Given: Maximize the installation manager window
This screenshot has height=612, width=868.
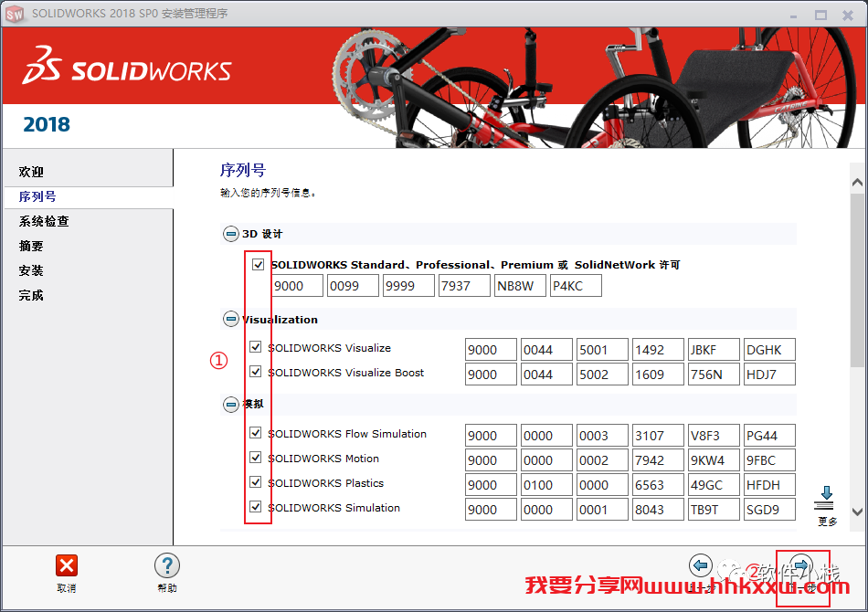Looking at the screenshot, I should (x=820, y=15).
